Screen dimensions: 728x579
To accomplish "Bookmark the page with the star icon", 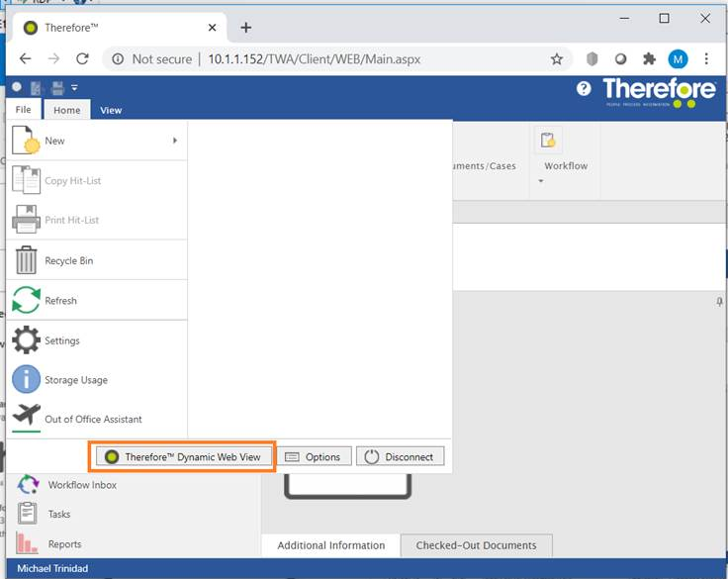I will click(557, 59).
